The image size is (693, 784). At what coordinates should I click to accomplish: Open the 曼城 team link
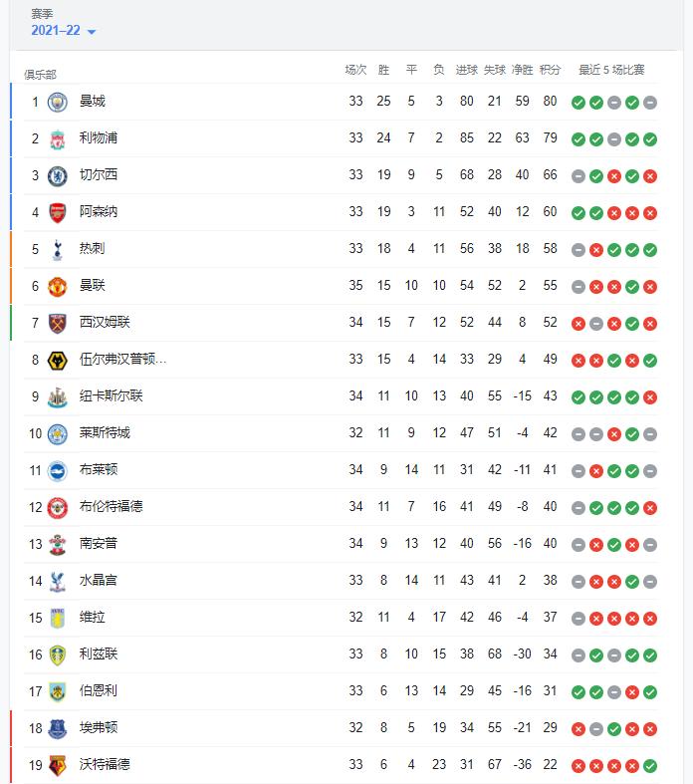93,101
